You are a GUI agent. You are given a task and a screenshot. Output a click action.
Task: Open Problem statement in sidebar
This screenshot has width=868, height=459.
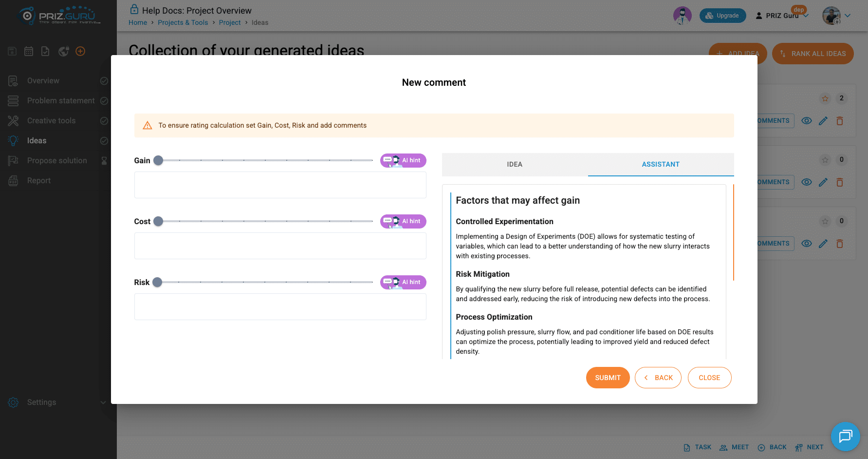pyautogui.click(x=61, y=100)
